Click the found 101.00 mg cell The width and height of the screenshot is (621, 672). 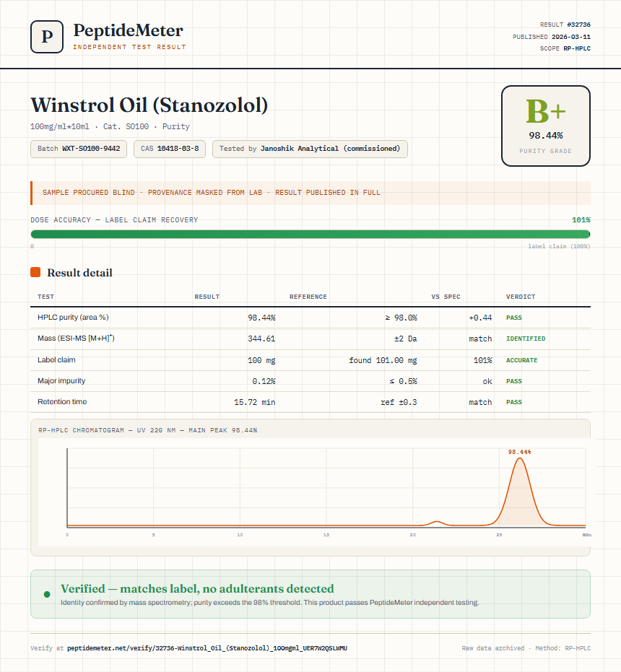click(383, 360)
